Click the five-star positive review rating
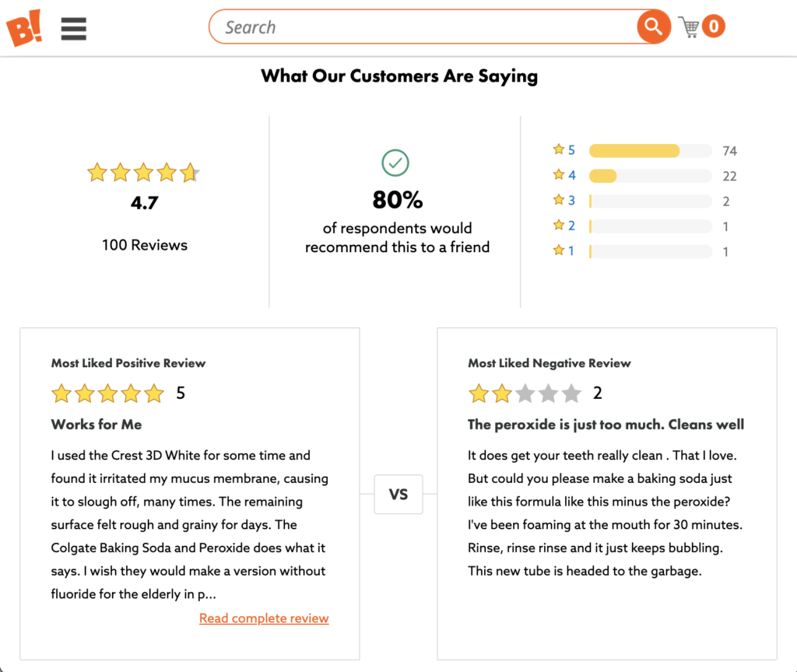Screen dimensions: 797x672 pos(107,394)
